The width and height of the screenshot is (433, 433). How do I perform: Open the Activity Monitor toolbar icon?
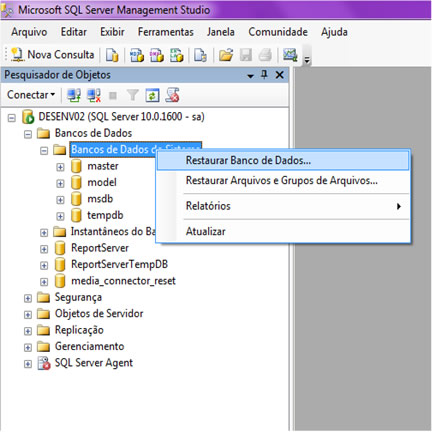(x=290, y=55)
